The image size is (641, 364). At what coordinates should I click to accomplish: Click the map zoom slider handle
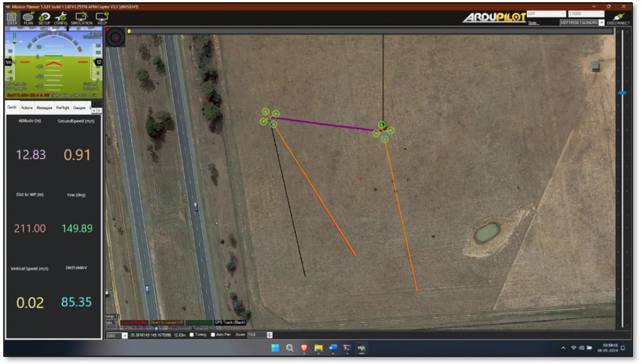tap(622, 93)
